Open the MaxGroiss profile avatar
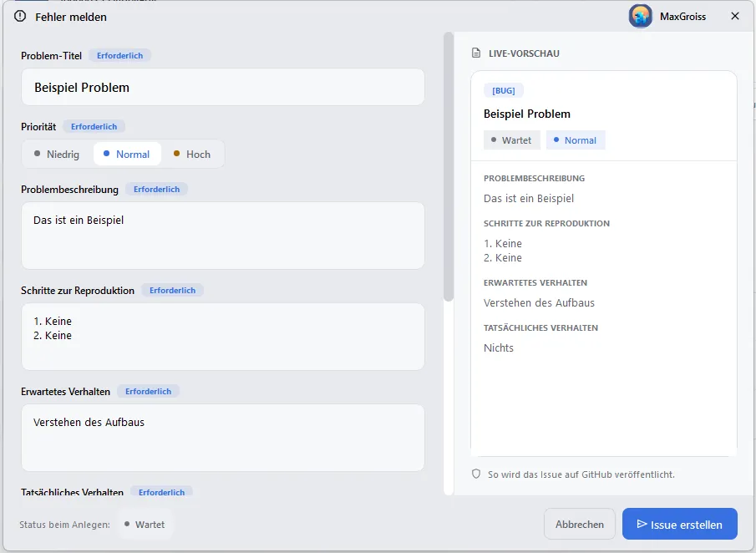This screenshot has height=553, width=756. (640, 17)
